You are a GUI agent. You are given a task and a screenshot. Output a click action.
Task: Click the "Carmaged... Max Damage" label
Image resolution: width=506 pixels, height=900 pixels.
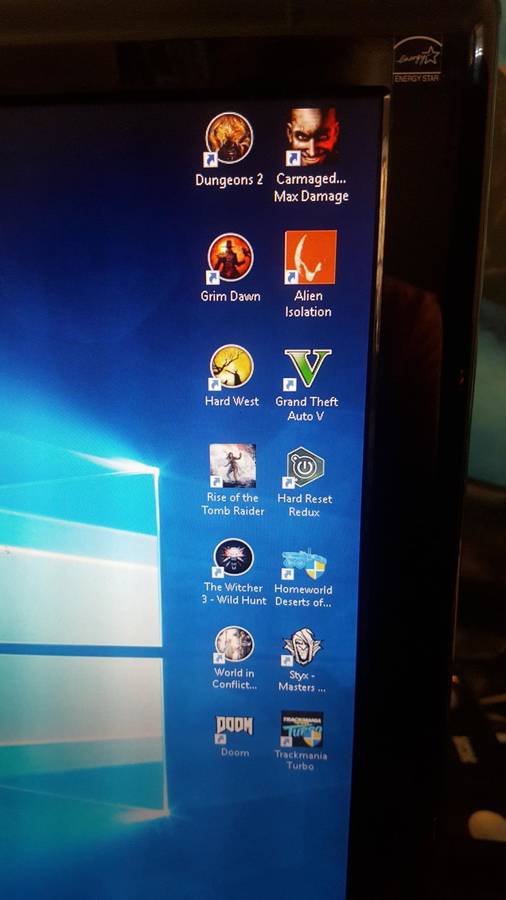coord(312,188)
